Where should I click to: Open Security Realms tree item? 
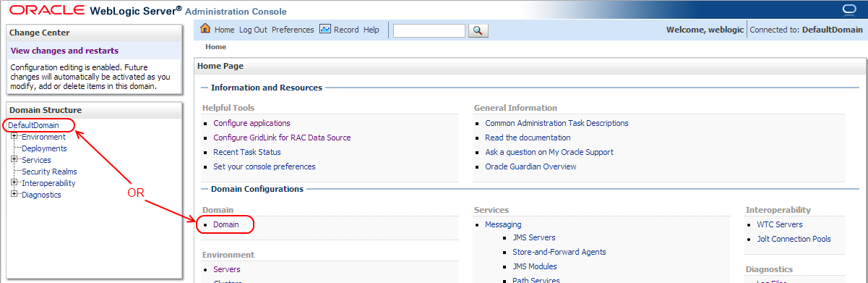click(x=49, y=172)
